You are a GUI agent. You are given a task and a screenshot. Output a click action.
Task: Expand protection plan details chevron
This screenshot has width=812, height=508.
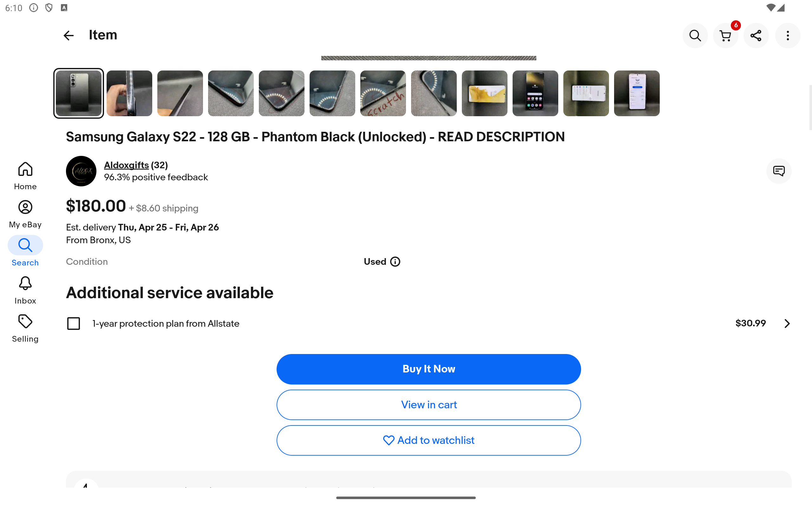[787, 324]
